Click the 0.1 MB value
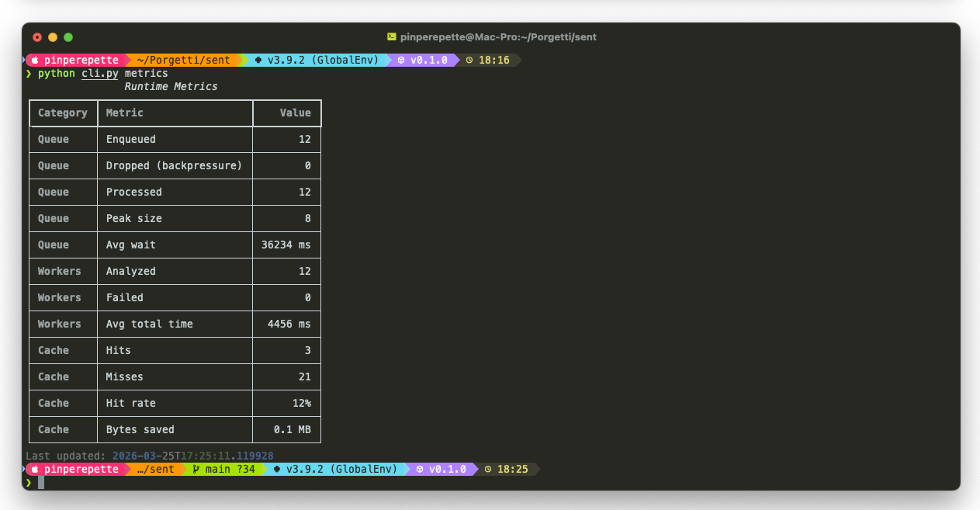Image resolution: width=980 pixels, height=510 pixels. (293, 429)
